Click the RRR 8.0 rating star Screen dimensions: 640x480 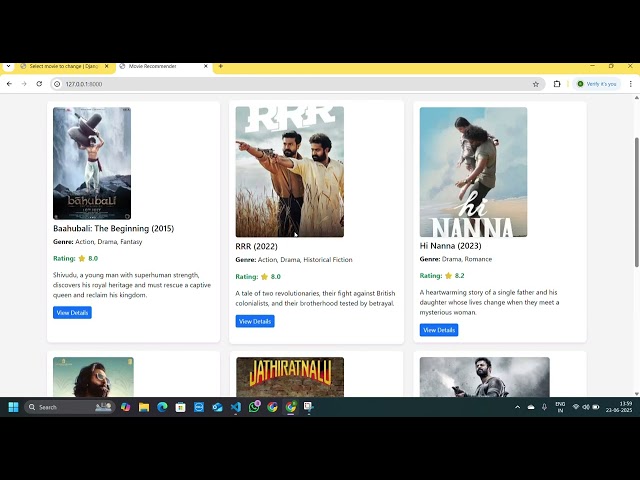click(x=264, y=277)
